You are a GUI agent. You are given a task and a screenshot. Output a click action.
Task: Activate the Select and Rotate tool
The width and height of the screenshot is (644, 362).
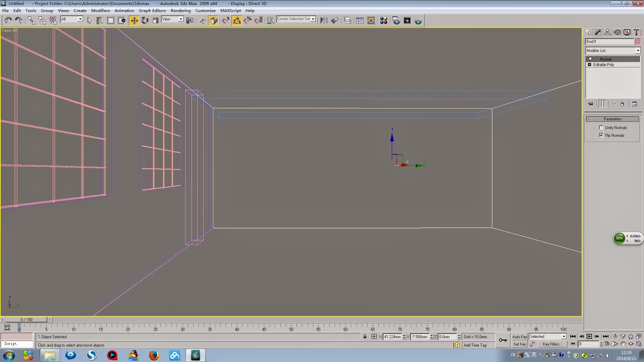click(x=145, y=21)
